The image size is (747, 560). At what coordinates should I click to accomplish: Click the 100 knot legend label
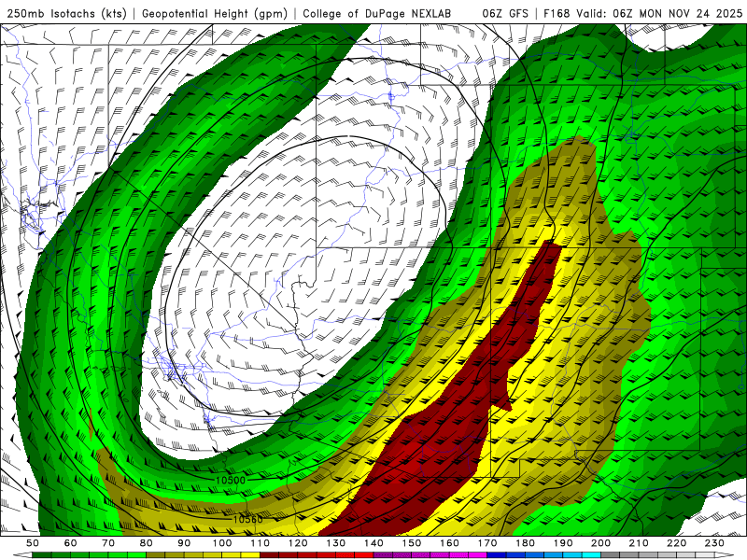222,543
